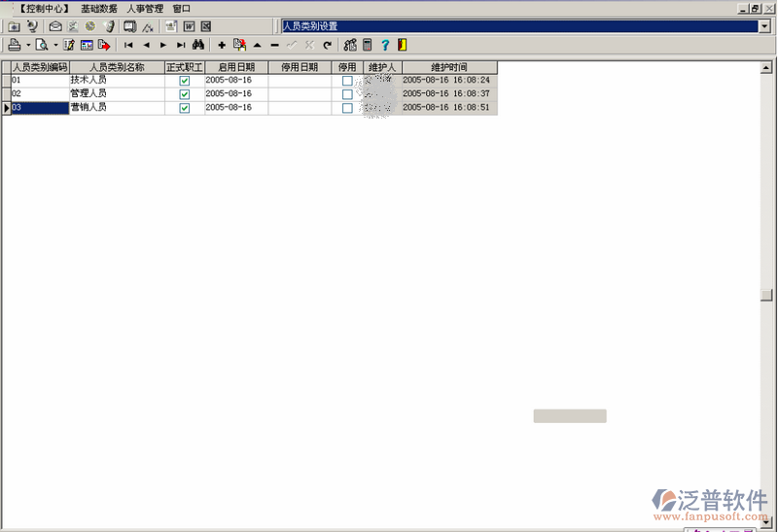This screenshot has height=532, width=778.
Task: Sort by 人员类别编码 column header
Action: tap(40, 67)
